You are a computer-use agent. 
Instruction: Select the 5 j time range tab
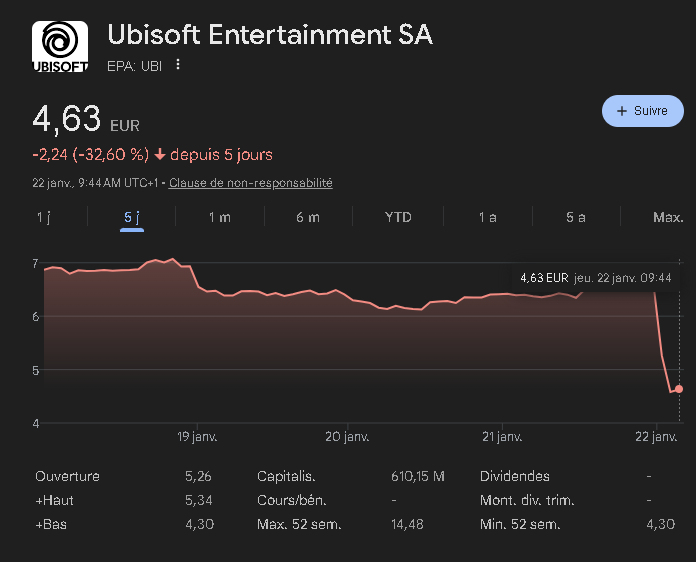coord(131,217)
